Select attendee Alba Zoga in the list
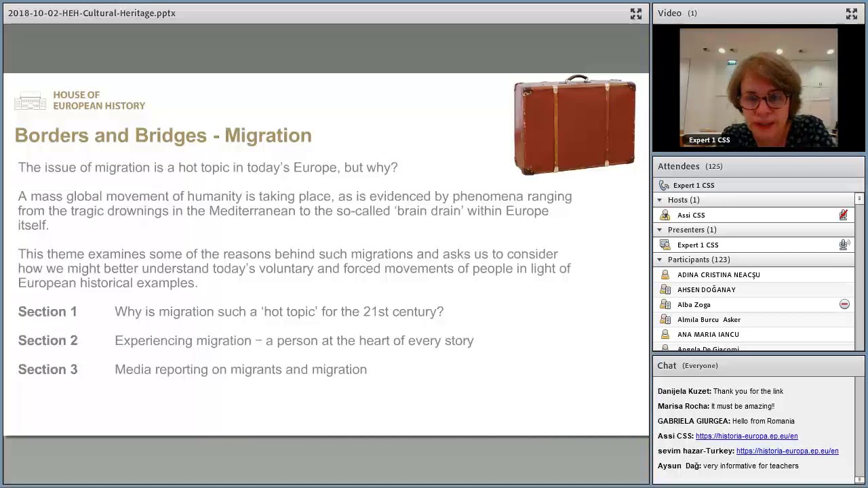 tap(753, 304)
